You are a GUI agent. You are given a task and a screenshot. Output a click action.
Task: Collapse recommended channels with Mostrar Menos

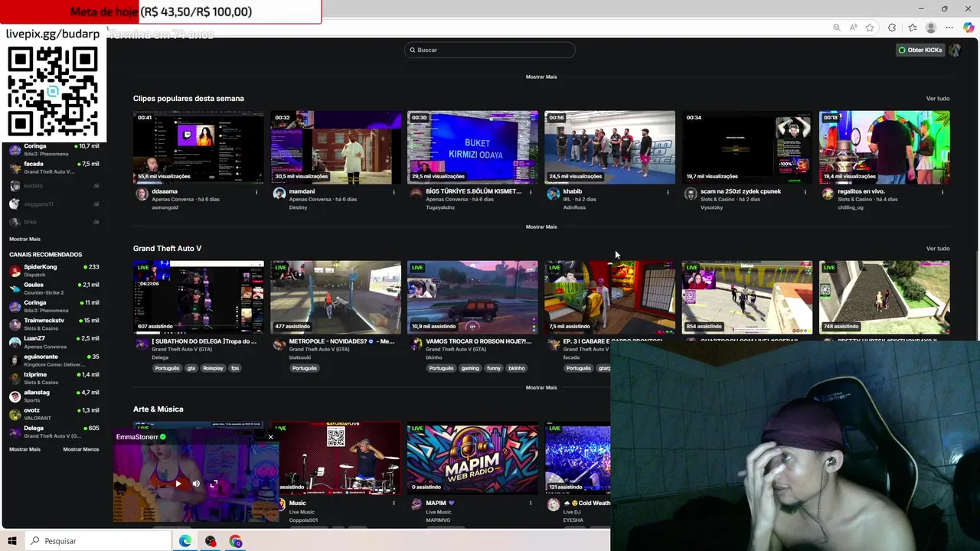(x=81, y=449)
